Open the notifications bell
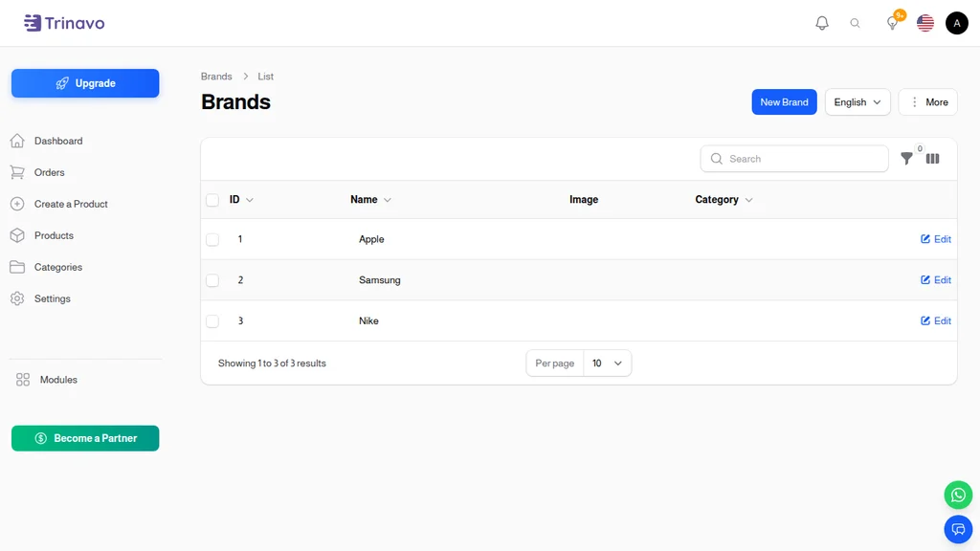The image size is (980, 551). tap(822, 23)
